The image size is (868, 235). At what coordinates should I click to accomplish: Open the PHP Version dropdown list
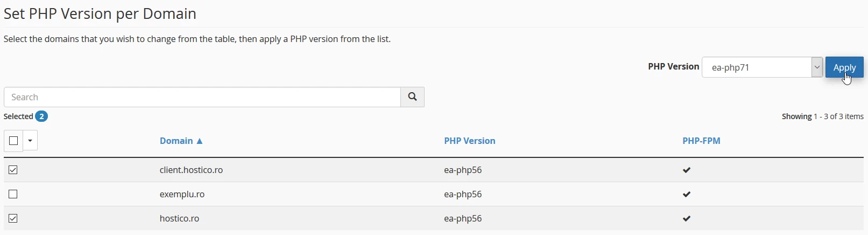pos(762,67)
